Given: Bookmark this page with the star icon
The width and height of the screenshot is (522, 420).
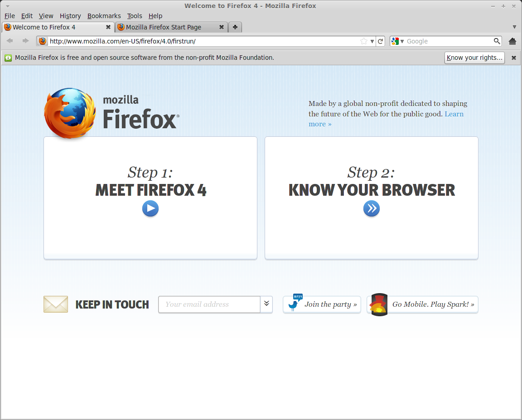Looking at the screenshot, I should click(x=363, y=41).
